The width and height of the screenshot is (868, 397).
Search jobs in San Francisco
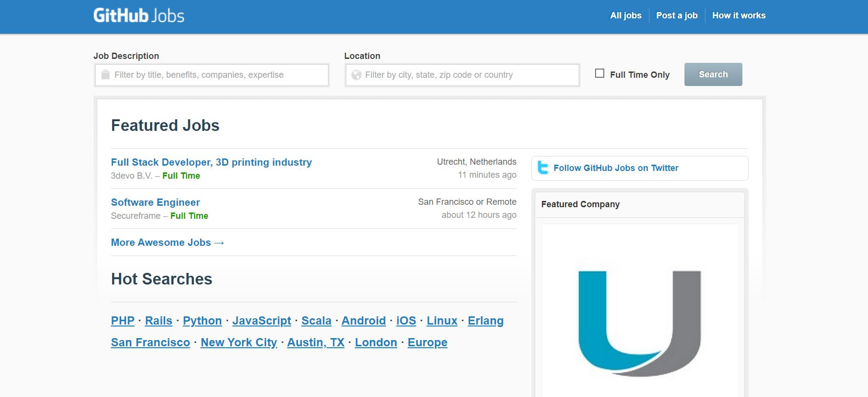150,342
